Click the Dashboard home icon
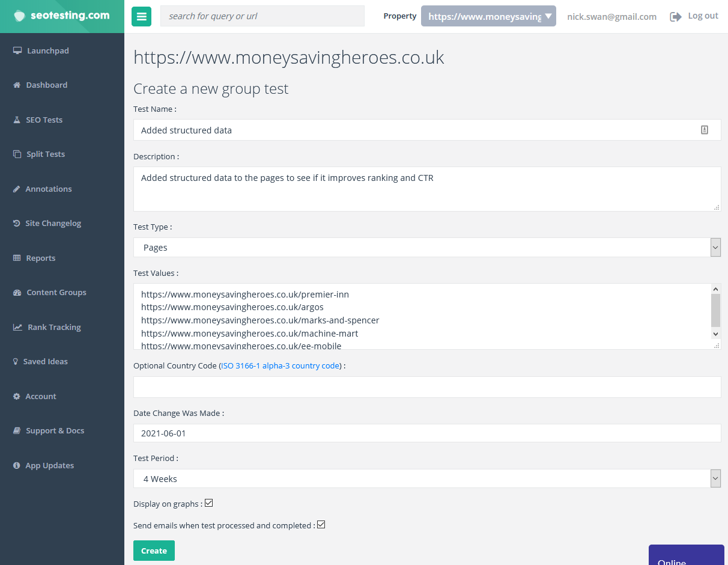The height and width of the screenshot is (565, 728). [17, 85]
